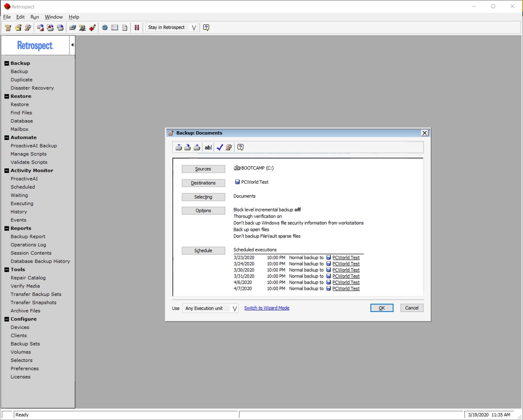Open preferences via the blue gear icon
This screenshot has width=523, height=420.
click(x=105, y=27)
